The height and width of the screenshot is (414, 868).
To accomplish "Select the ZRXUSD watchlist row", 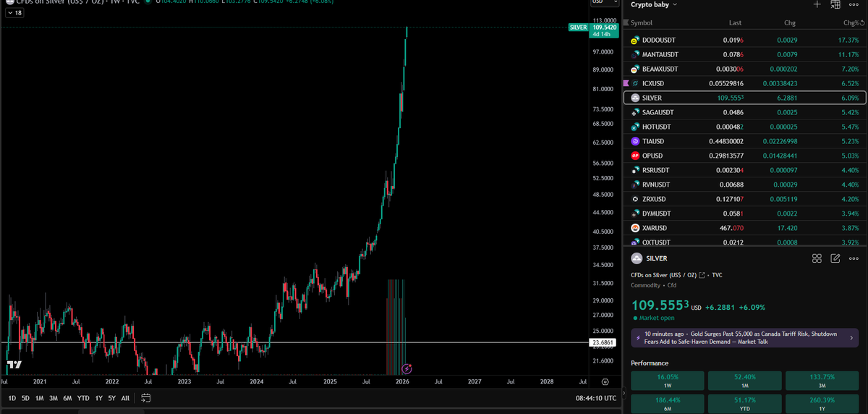I will [x=744, y=199].
